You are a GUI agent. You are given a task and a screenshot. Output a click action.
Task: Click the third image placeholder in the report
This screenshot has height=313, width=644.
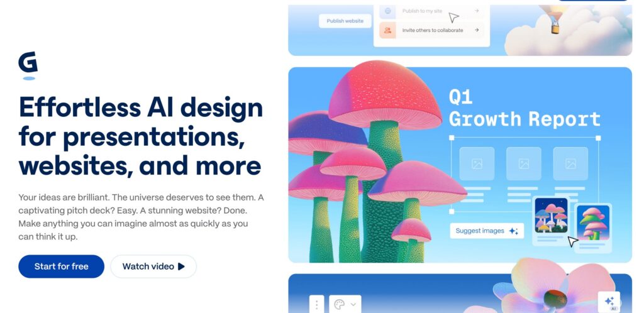[x=570, y=163]
